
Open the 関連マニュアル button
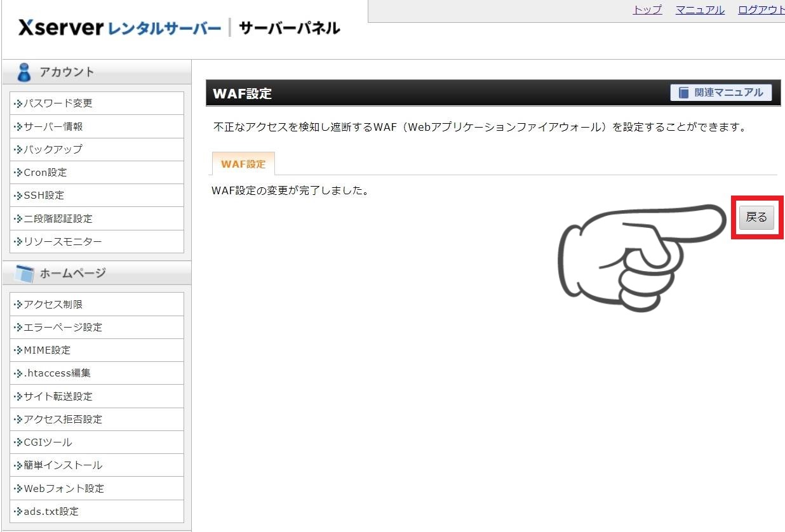point(721,93)
